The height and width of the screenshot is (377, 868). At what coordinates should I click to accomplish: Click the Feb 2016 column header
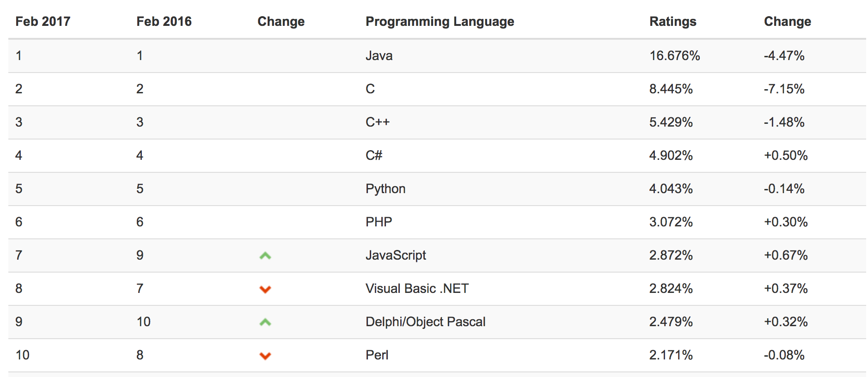[x=164, y=21]
